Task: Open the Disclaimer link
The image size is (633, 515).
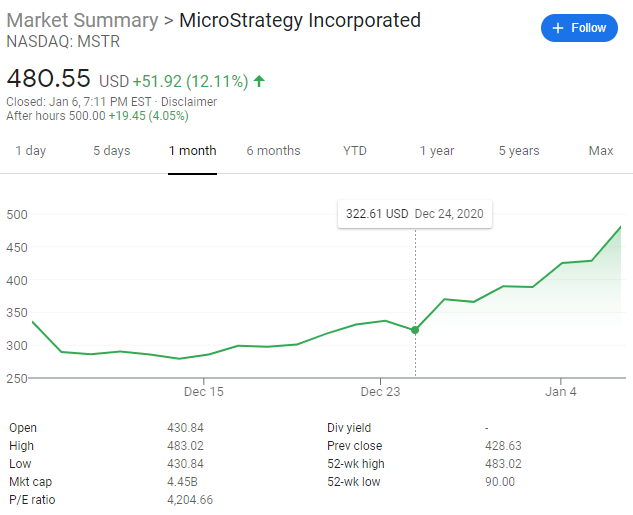Action: [x=189, y=102]
